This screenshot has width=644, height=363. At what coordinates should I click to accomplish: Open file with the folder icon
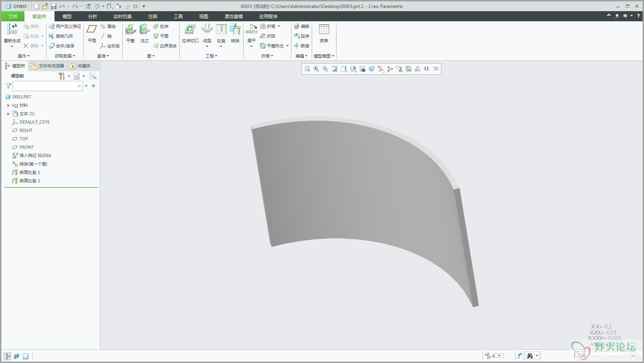(45, 6)
